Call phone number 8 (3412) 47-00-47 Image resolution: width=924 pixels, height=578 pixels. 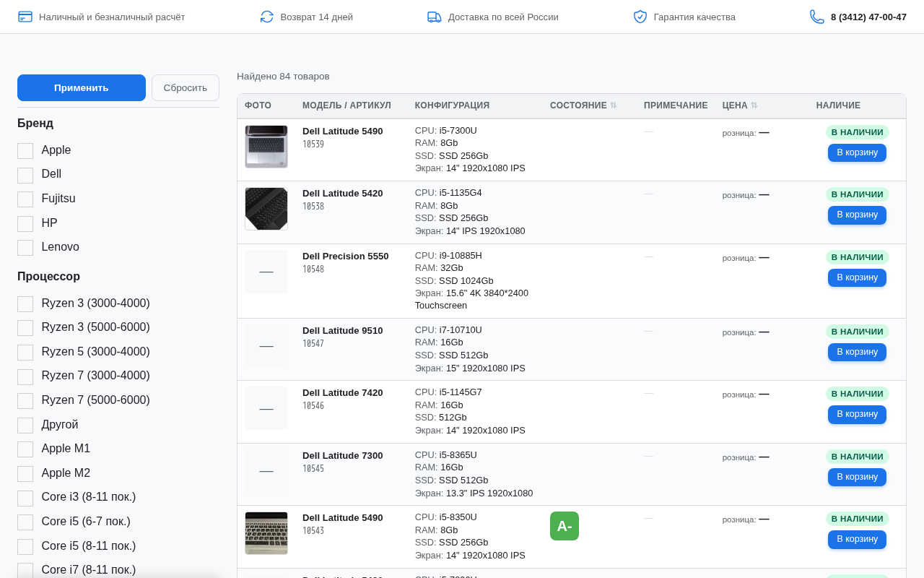(868, 17)
